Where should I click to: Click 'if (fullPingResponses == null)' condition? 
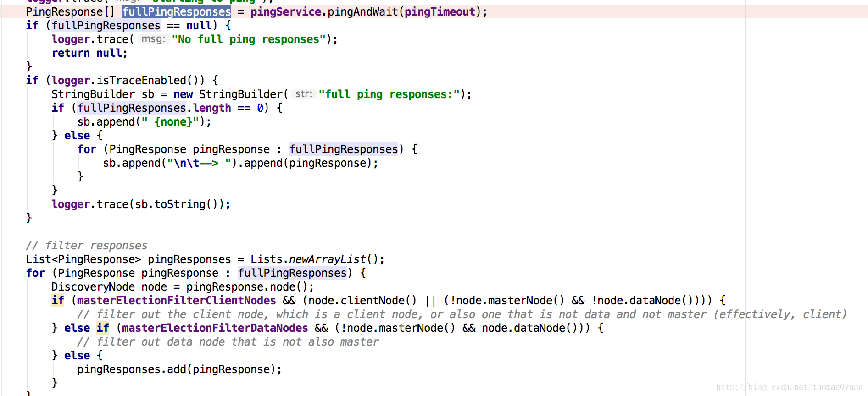pyautogui.click(x=122, y=26)
